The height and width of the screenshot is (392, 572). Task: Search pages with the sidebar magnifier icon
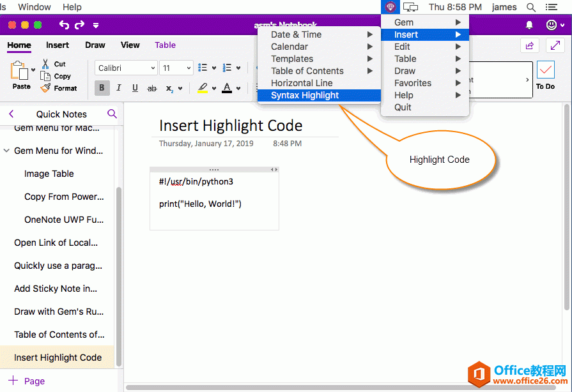pyautogui.click(x=112, y=114)
